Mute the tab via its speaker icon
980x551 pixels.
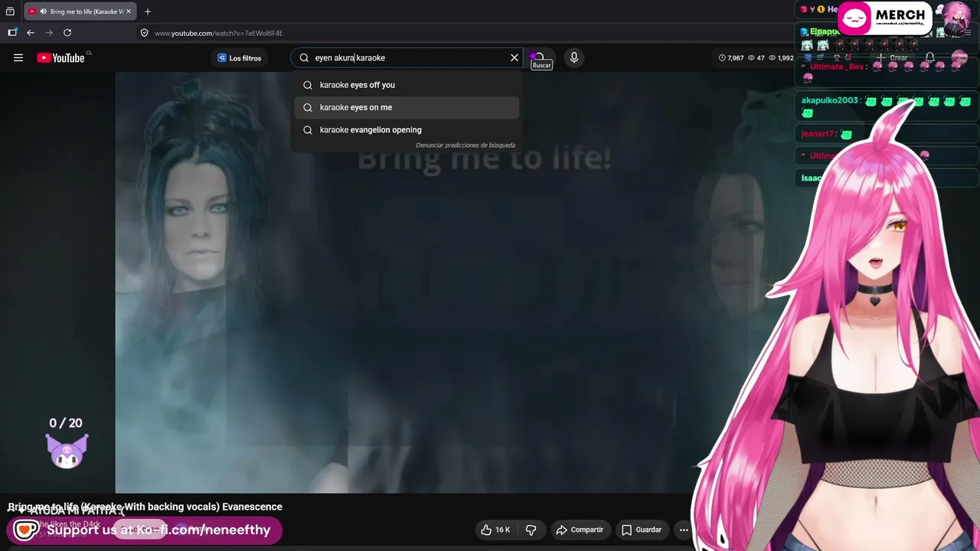(42, 11)
